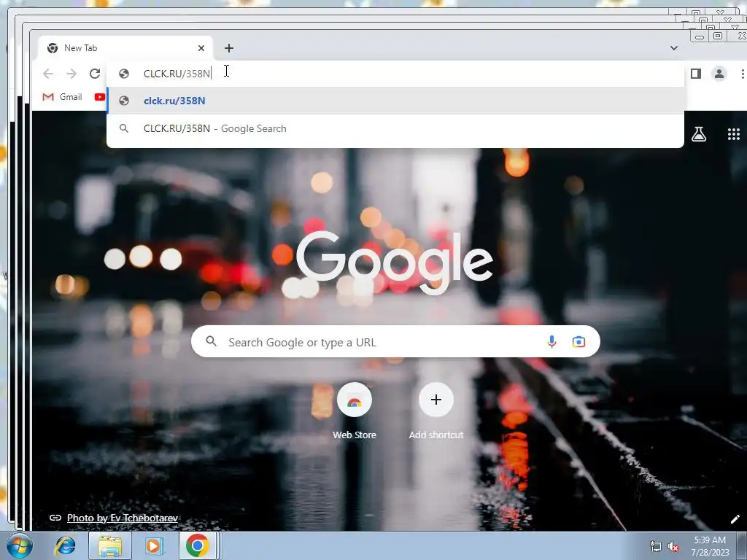Customize Chrome with the pencil icon
The image size is (747, 560).
point(735,519)
